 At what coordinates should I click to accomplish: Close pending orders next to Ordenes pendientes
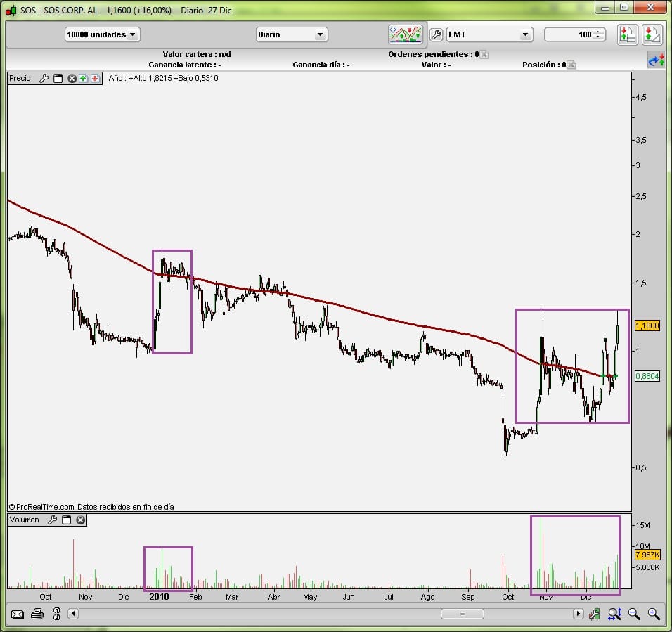coord(485,55)
